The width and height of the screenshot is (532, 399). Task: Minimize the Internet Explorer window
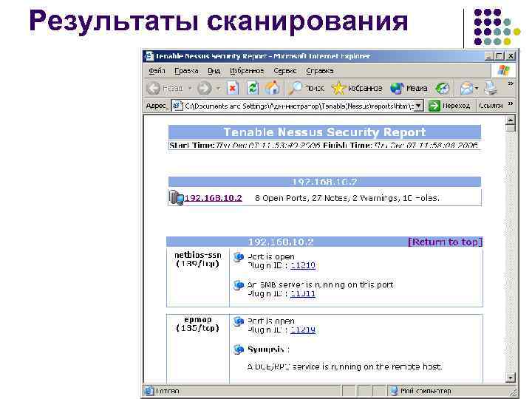point(488,56)
